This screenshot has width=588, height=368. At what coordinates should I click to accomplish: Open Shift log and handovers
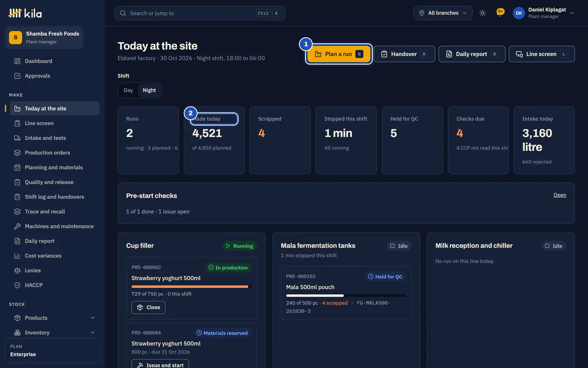tap(55, 197)
